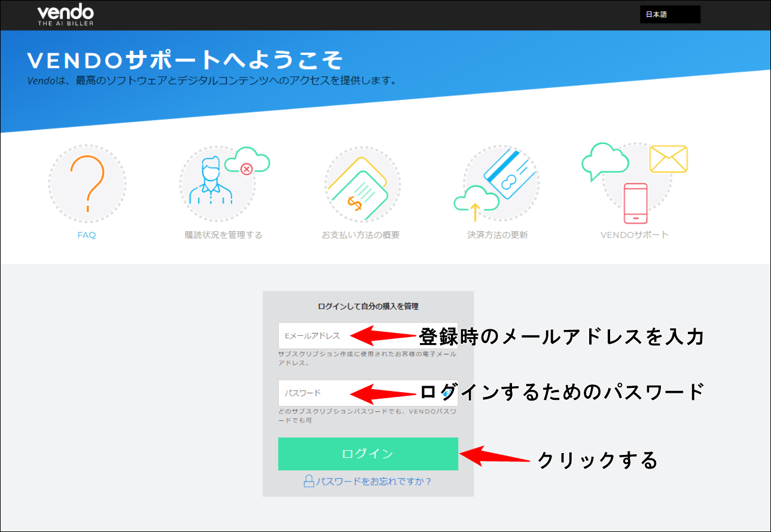Click the yellow envelope mail icon
Image resolution: width=771 pixels, height=532 pixels.
click(x=668, y=159)
